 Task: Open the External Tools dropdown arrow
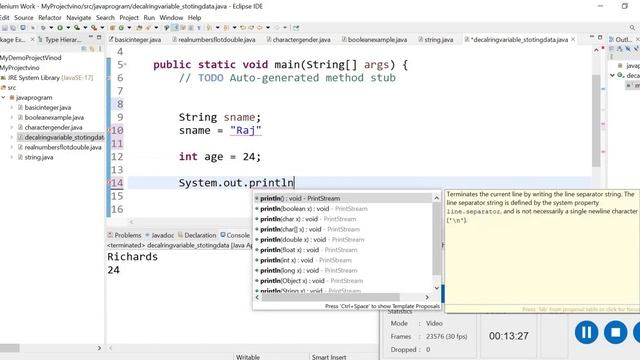click(102, 28)
